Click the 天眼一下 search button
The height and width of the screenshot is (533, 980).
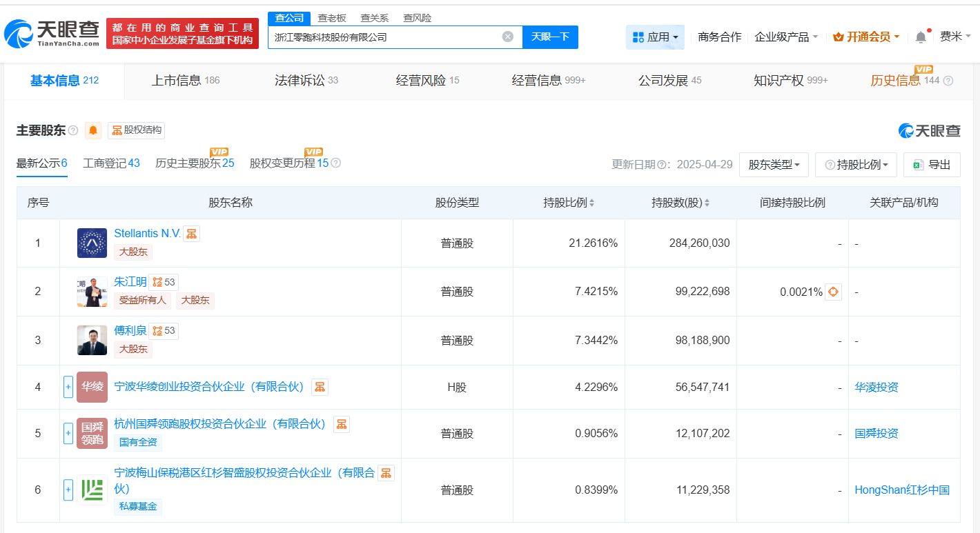(x=550, y=37)
